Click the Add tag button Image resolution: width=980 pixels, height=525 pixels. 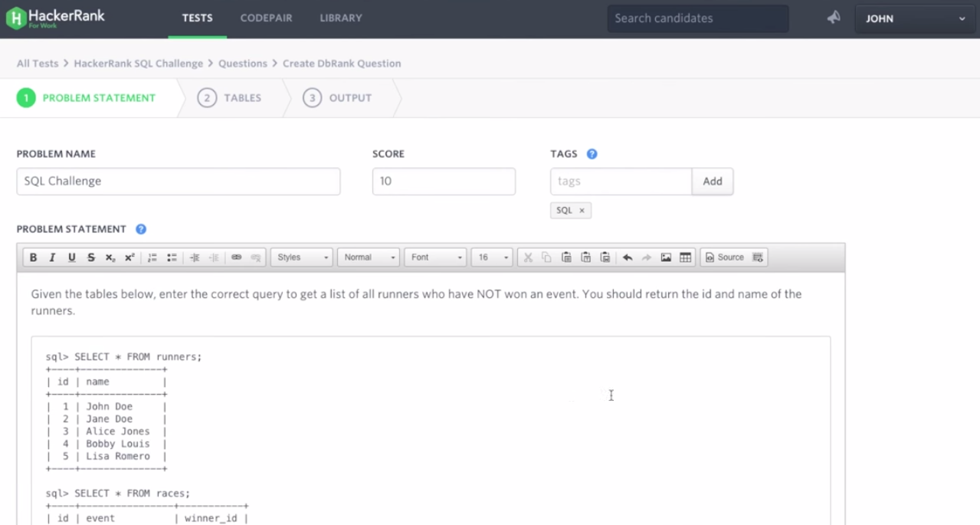[713, 182]
